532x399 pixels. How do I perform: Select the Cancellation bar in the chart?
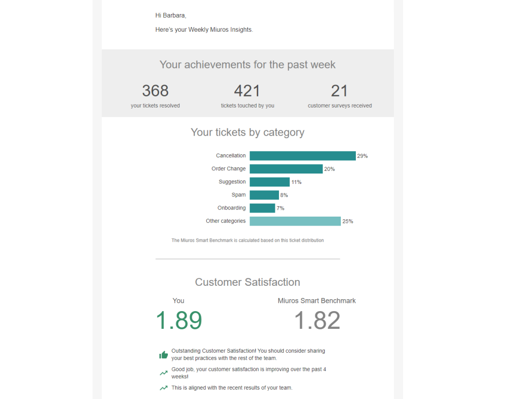point(302,156)
